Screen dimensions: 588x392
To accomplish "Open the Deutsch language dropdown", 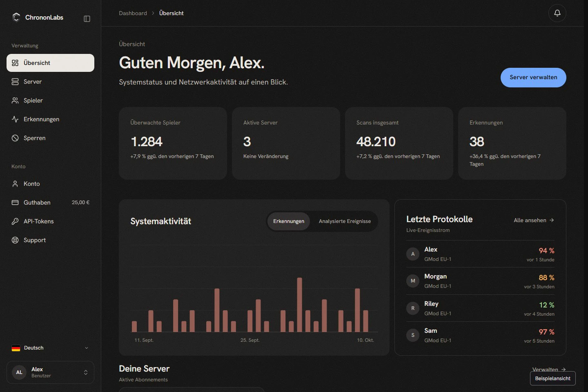I will point(50,348).
